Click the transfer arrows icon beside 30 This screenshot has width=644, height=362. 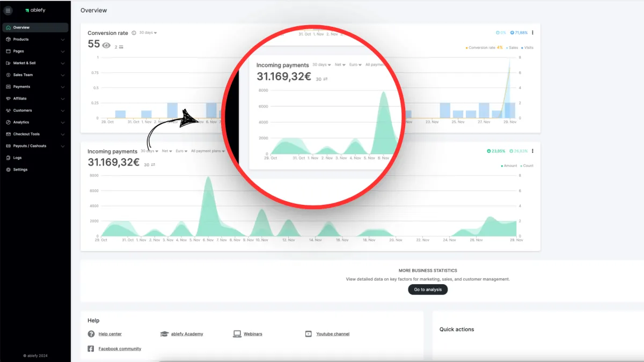(x=153, y=165)
